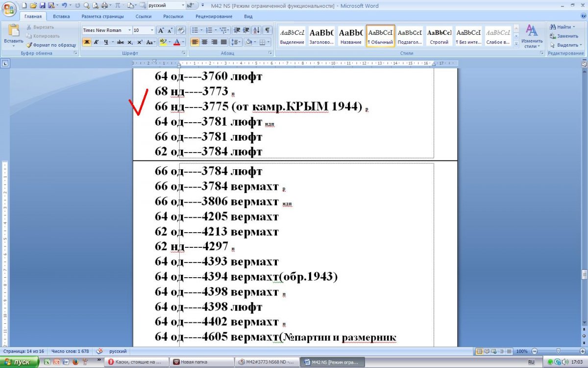Click the Изменить стили icon
Screen dimensions: 588x368
click(532, 30)
